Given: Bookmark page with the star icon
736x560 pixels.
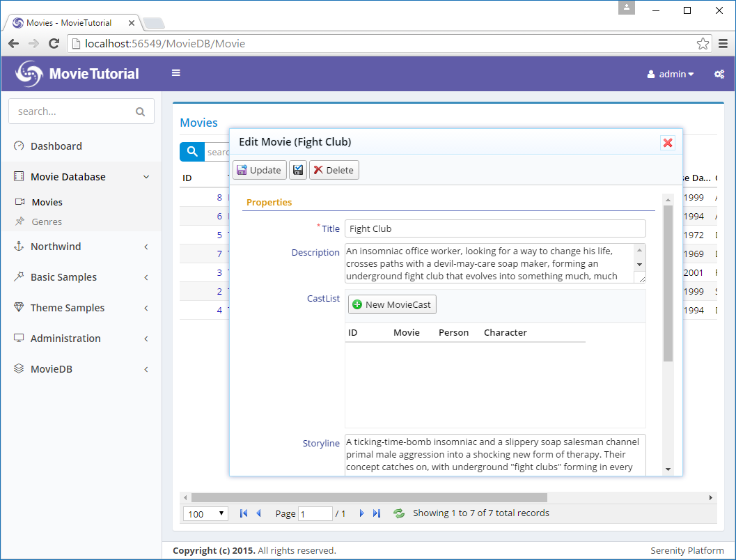Looking at the screenshot, I should 703,44.
